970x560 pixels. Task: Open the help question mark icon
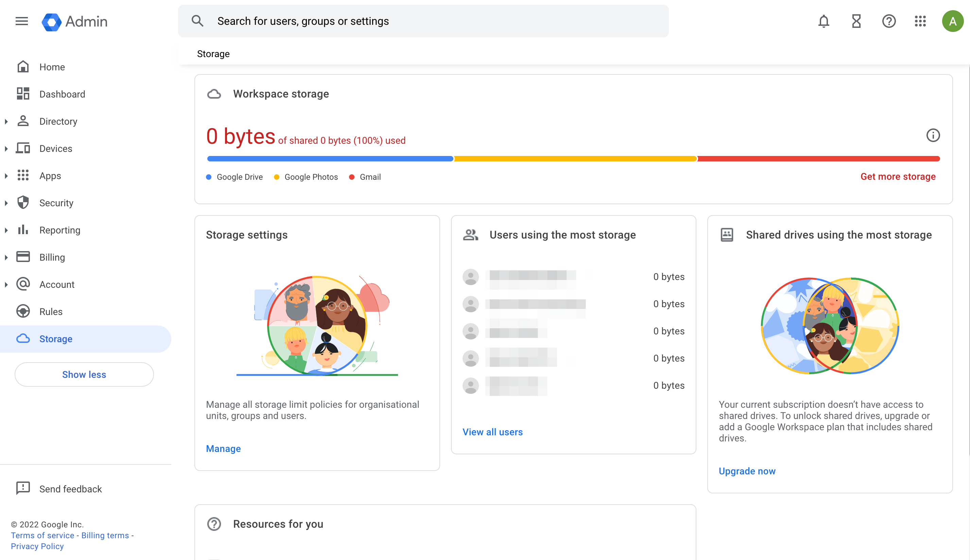pos(888,21)
